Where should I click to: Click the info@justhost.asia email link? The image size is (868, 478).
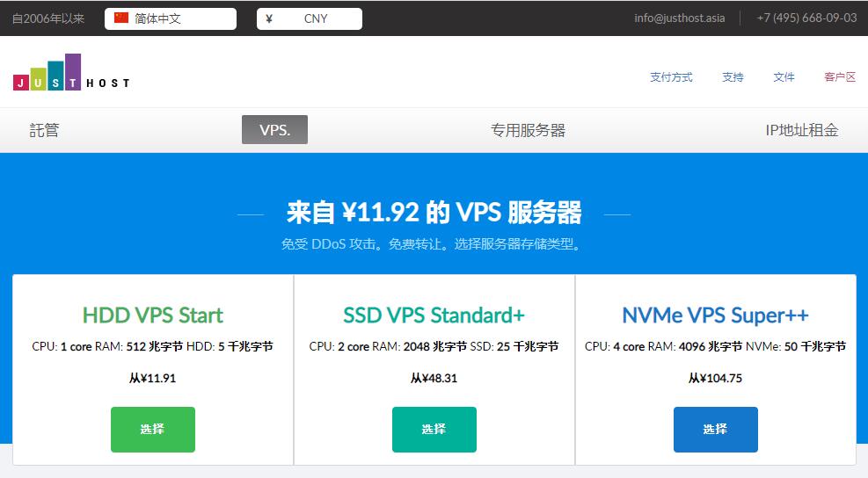pos(679,18)
